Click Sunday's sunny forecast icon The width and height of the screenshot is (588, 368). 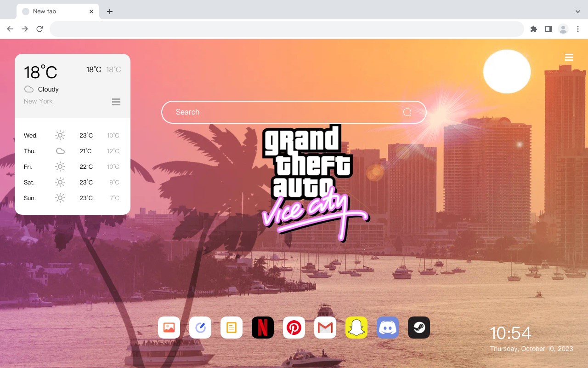60,198
